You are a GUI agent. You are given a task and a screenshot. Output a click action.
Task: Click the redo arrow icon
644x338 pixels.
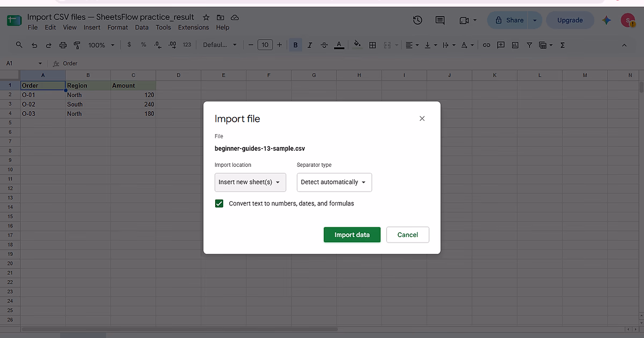point(49,45)
